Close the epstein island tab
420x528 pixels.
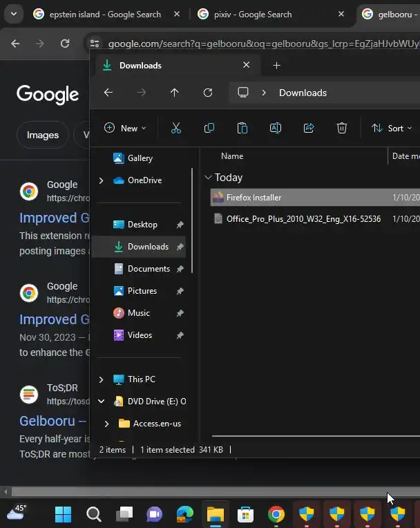177,14
